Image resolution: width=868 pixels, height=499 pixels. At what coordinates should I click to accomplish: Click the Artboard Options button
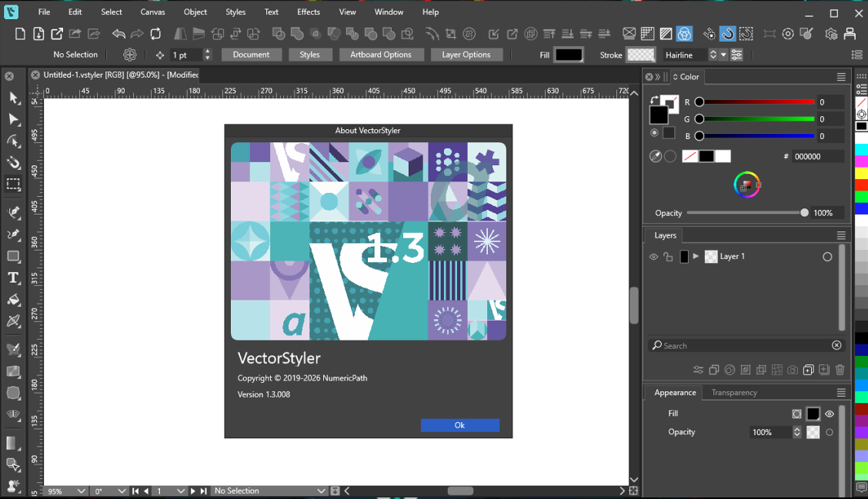380,55
